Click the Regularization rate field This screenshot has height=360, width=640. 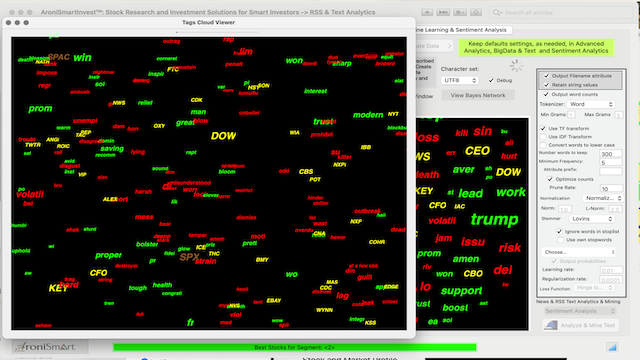[611, 280]
